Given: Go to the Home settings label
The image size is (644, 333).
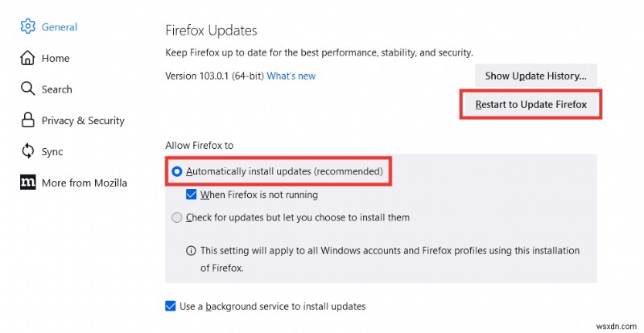Looking at the screenshot, I should point(56,58).
